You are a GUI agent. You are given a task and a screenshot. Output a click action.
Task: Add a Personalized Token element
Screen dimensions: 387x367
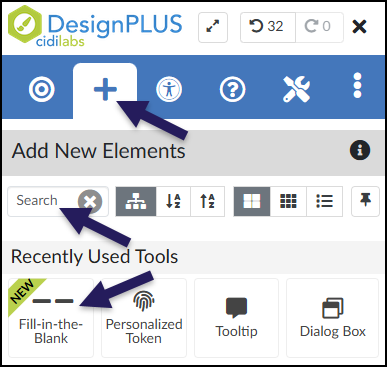point(144,318)
